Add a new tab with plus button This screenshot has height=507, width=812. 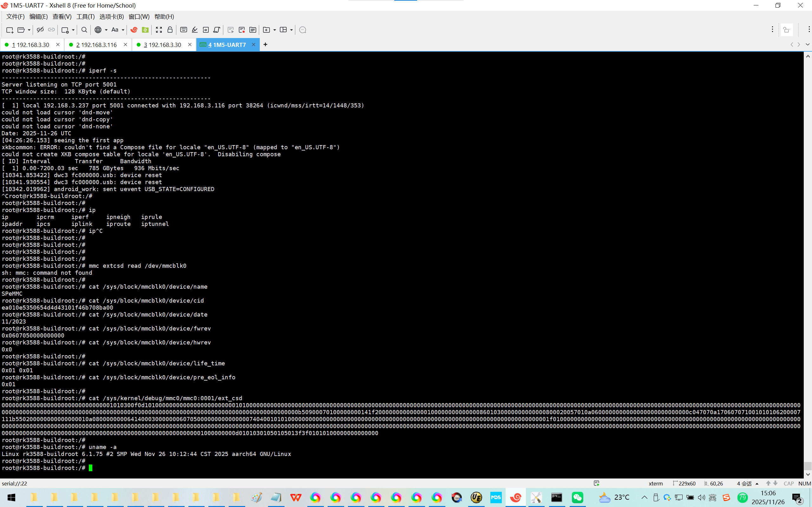[265, 45]
